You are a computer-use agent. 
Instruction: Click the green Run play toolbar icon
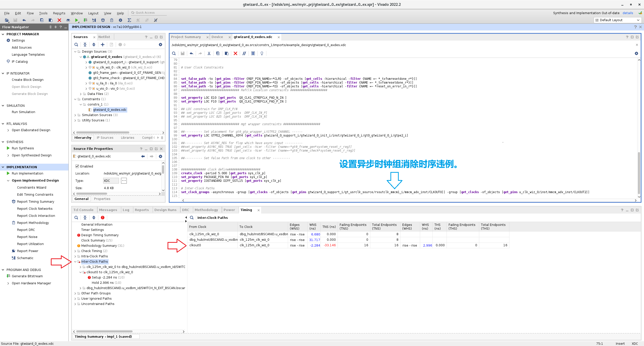[x=77, y=20]
